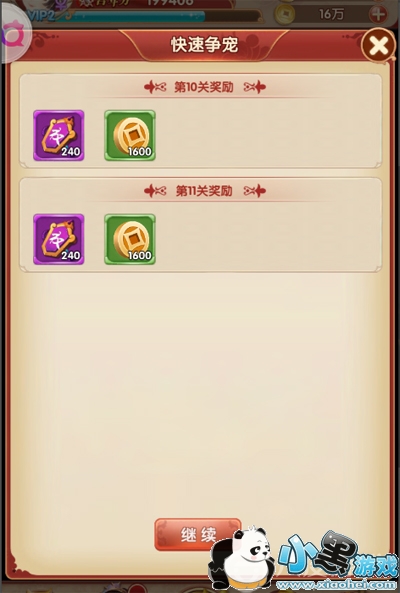Tap the 199408 power value at top
Viewport: 400px width, 593px height.
(170, 3)
